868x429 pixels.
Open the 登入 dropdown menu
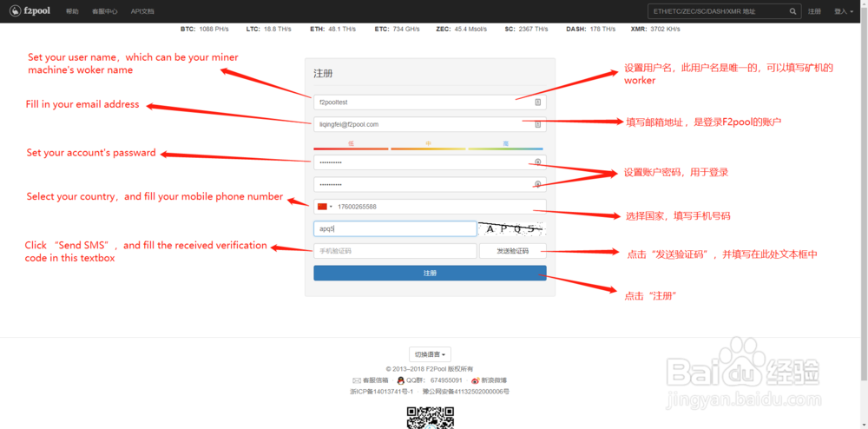[843, 11]
